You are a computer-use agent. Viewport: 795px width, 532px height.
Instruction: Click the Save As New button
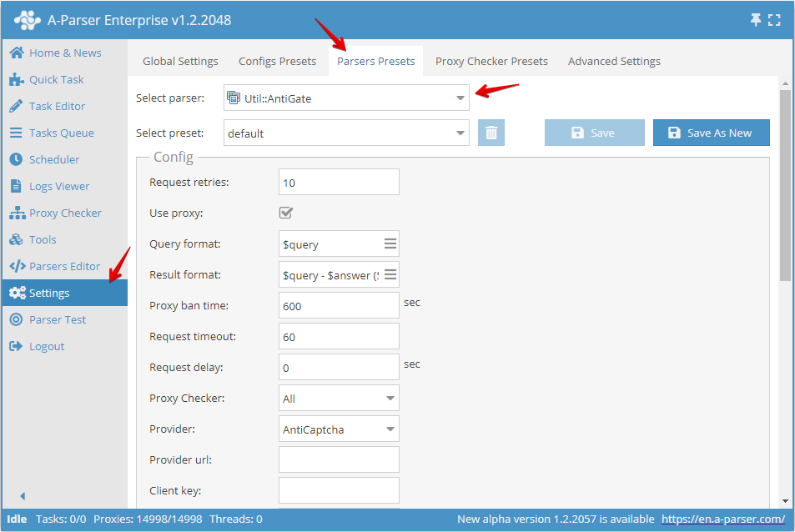[711, 133]
